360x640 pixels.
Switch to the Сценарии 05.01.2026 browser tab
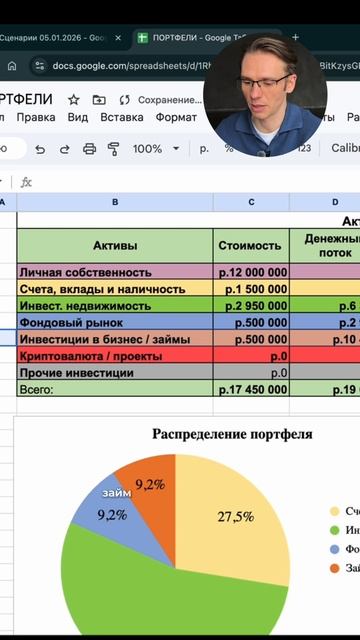(x=53, y=38)
